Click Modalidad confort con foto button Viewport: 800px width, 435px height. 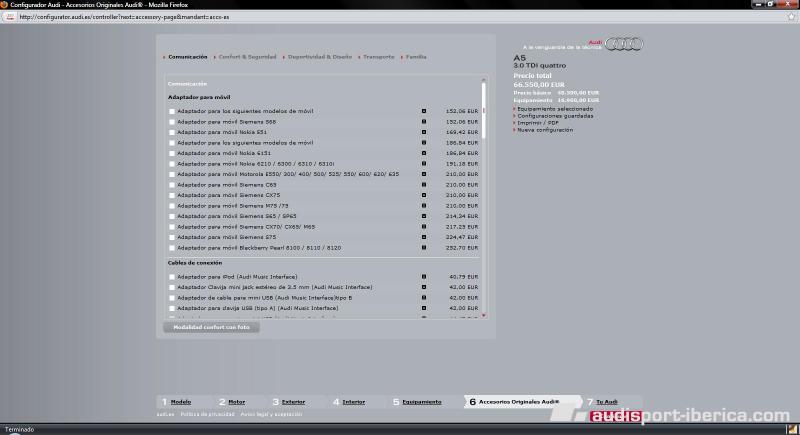click(x=211, y=327)
